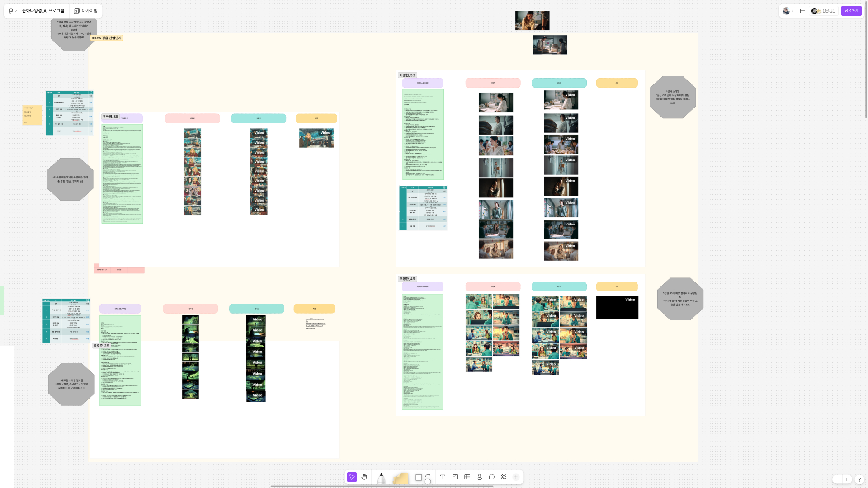868x488 pixels.
Task: Click the 문화다양성_AI 프로그램 file name
Action: pos(43,10)
